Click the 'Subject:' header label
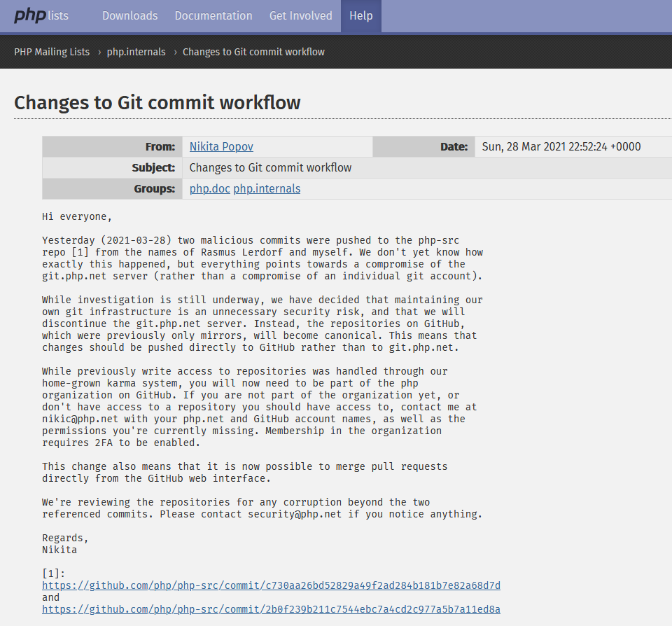The width and height of the screenshot is (672, 626). [x=153, y=167]
